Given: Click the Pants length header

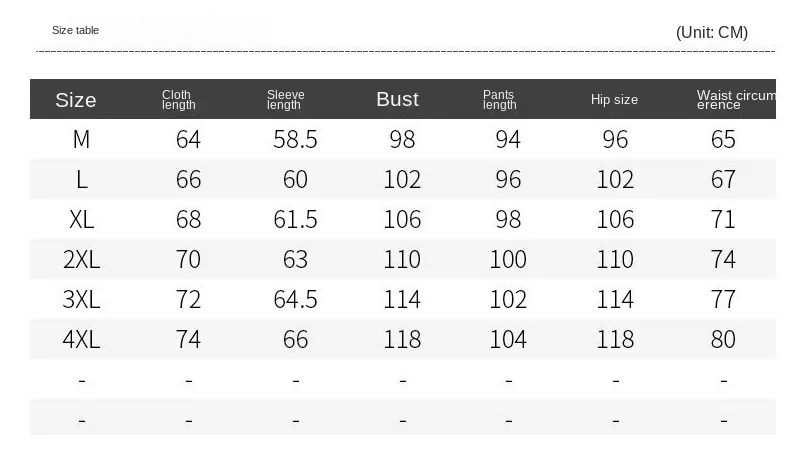Looking at the screenshot, I should 500,100.
